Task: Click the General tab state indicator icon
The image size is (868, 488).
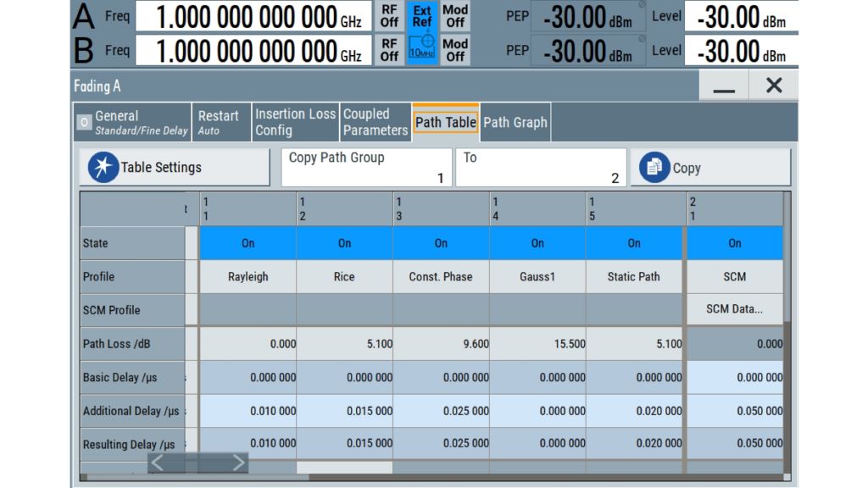Action: point(84,123)
